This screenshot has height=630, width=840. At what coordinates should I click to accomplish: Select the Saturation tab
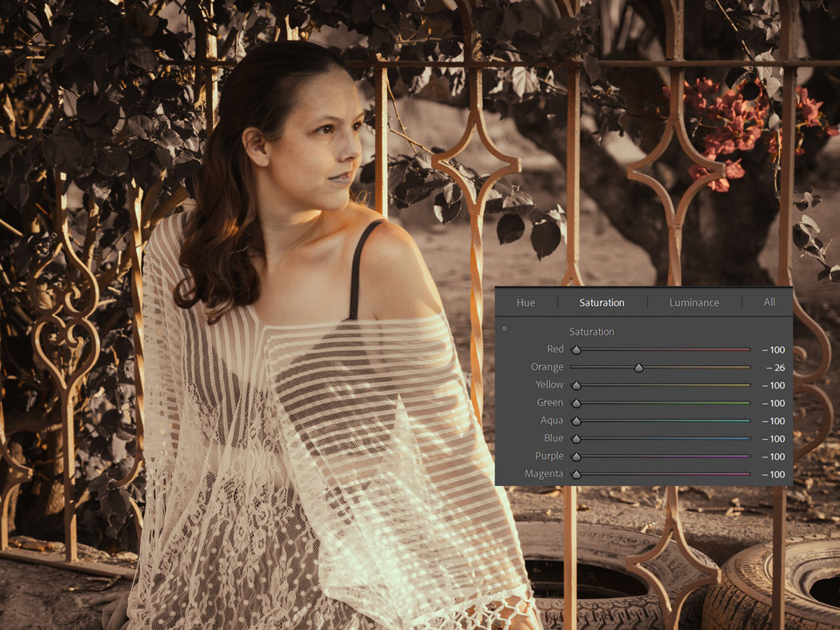601,302
